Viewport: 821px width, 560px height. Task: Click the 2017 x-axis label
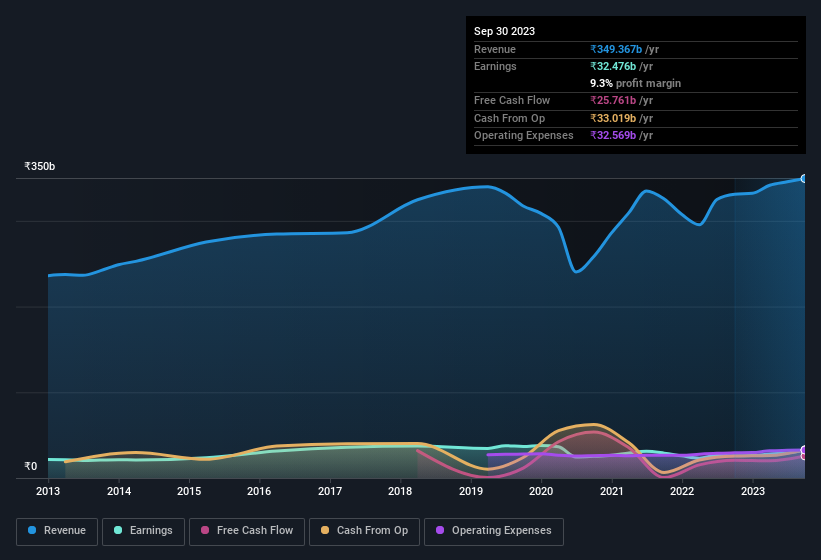(330, 491)
